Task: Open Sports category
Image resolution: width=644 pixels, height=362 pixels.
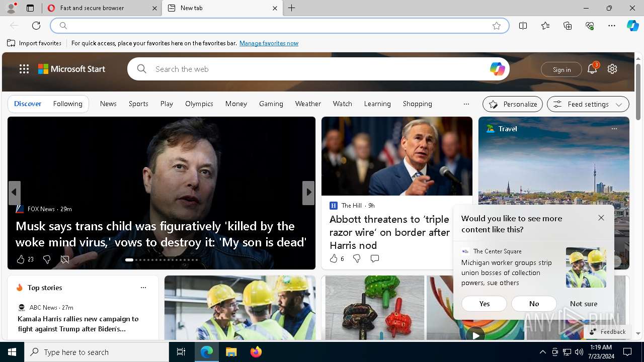Action: 138,104
